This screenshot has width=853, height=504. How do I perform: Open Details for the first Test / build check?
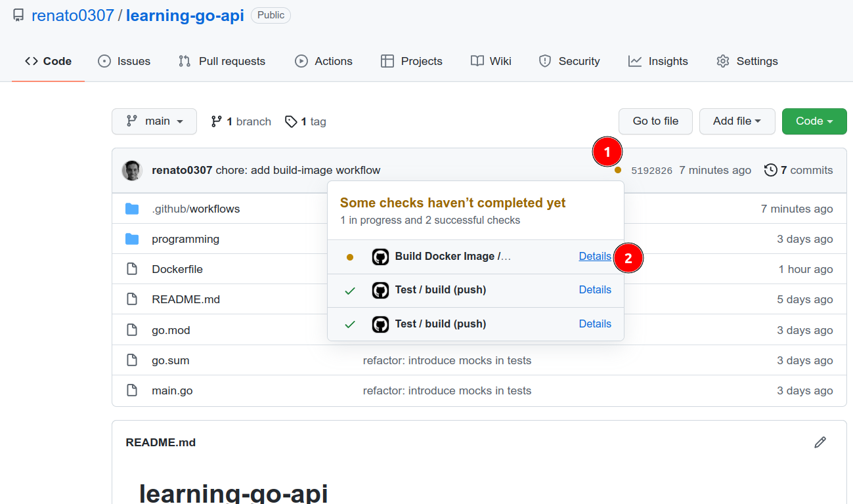click(x=595, y=289)
